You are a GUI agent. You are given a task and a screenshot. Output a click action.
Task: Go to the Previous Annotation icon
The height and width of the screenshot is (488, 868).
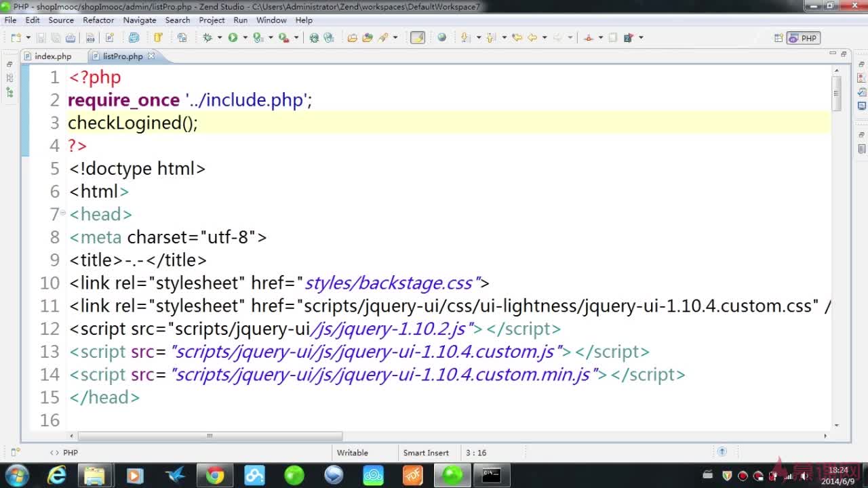[x=490, y=38]
